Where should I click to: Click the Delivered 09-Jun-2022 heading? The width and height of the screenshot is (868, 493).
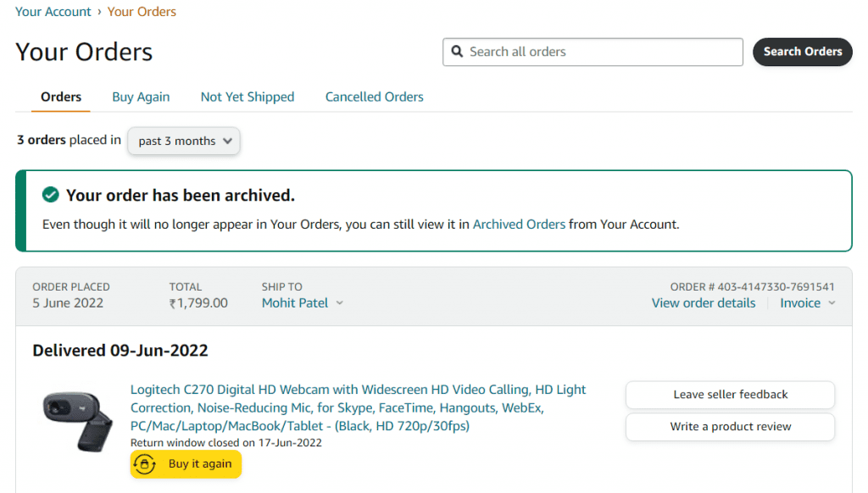tap(120, 350)
